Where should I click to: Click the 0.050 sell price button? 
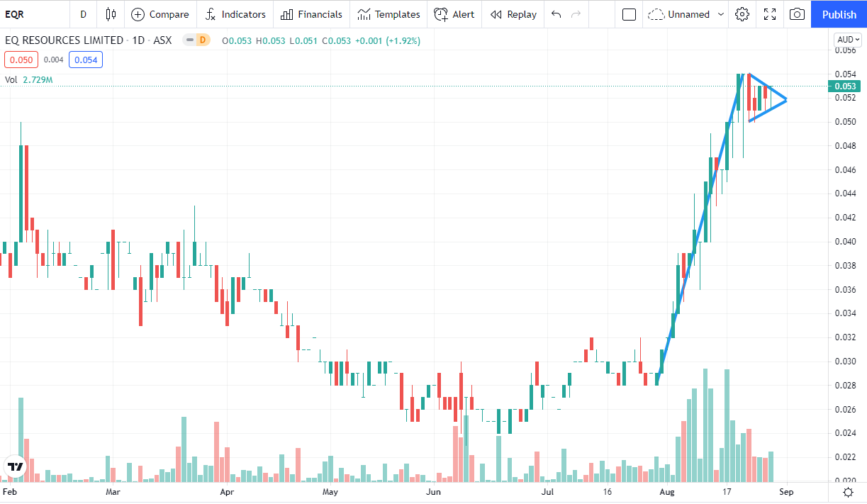pyautogui.click(x=21, y=60)
